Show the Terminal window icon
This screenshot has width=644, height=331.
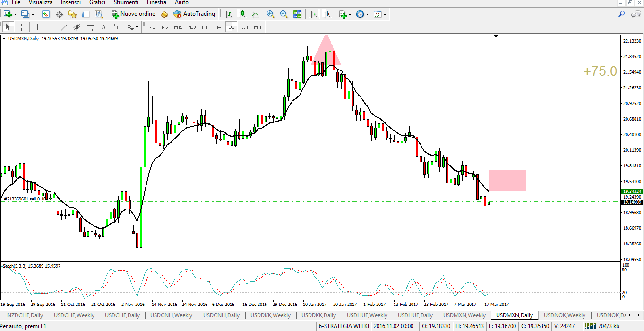(86, 14)
